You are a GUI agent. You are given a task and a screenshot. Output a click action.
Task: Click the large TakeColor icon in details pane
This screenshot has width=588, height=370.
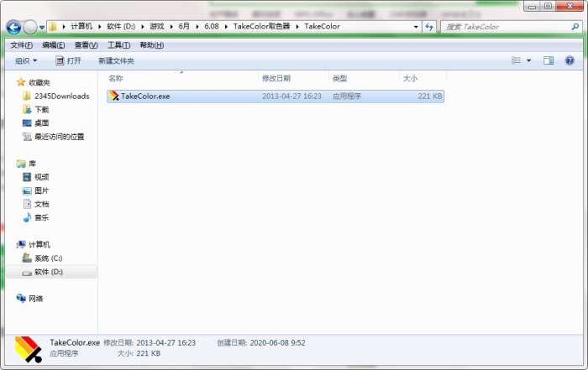pos(28,349)
